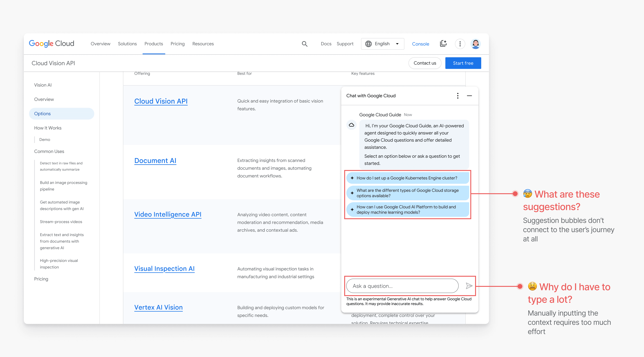
Task: Click the Google Cloud logo
Action: tap(51, 44)
